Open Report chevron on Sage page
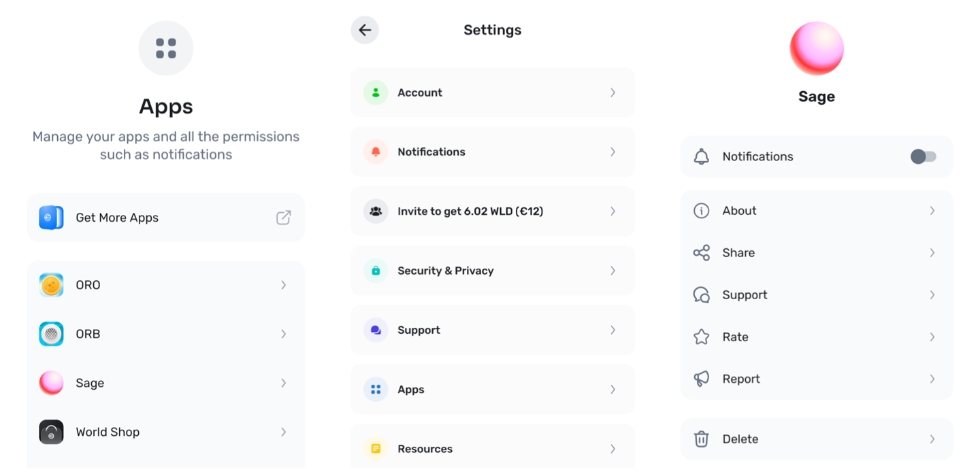Screen dimensions: 980x476 pyautogui.click(x=932, y=379)
